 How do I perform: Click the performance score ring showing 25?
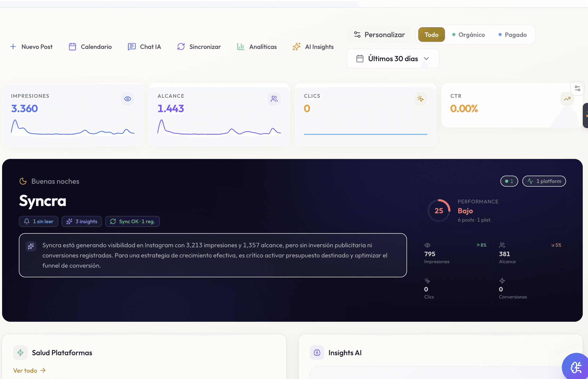click(x=439, y=211)
